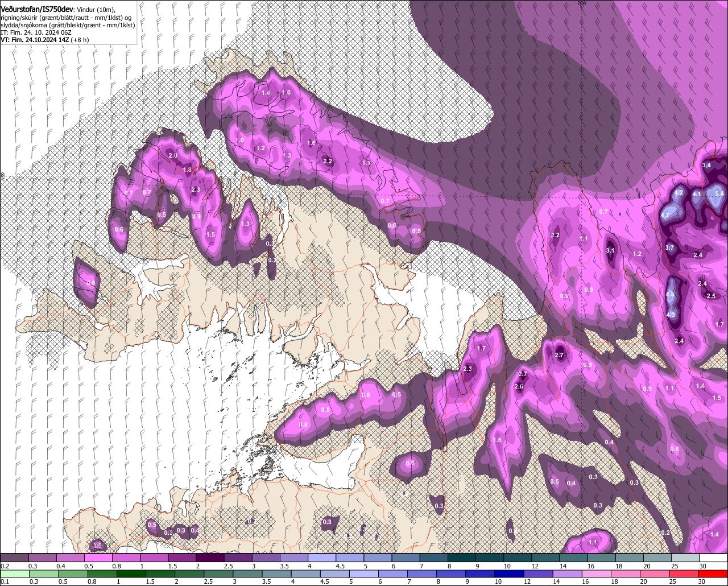Click purple-row teal swatch between 8 and 9
Image resolution: width=728 pixels, height=586 pixels.
[x=462, y=558]
